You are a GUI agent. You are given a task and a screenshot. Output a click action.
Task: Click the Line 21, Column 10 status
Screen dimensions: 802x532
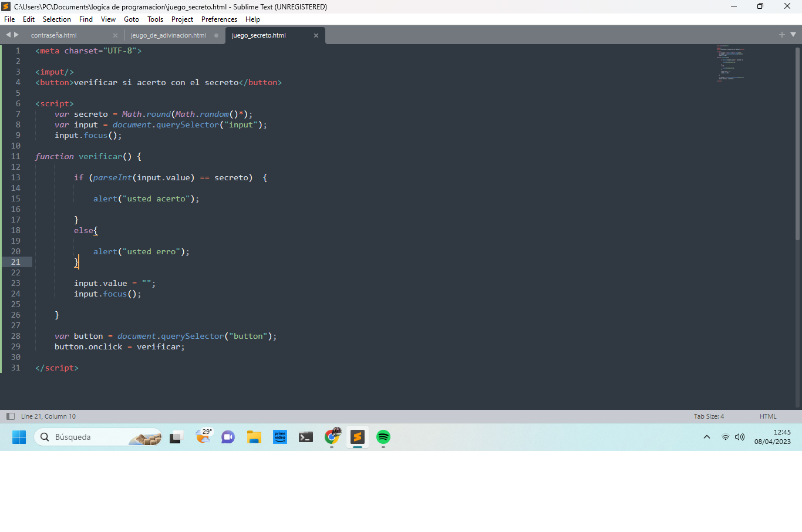click(x=48, y=416)
